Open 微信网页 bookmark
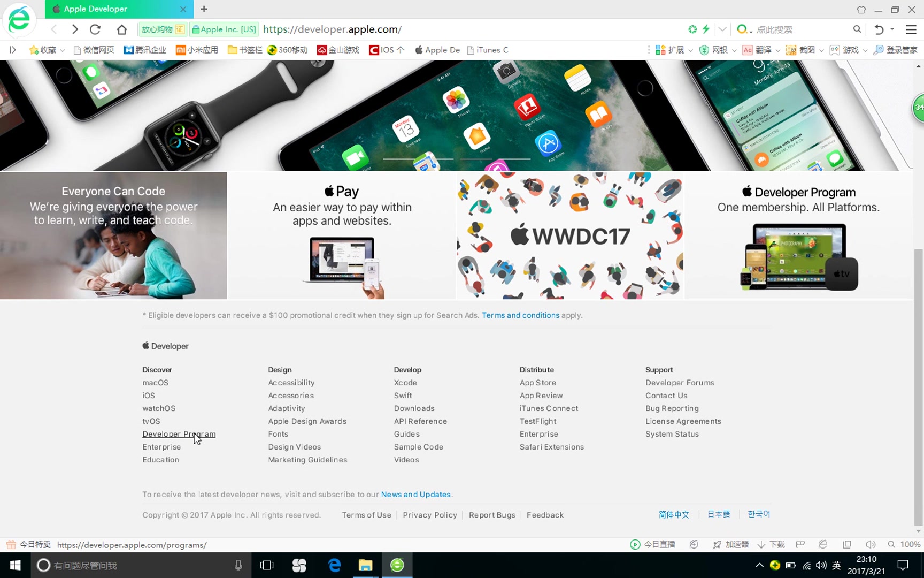Screen dimensions: 924x578 pos(94,50)
